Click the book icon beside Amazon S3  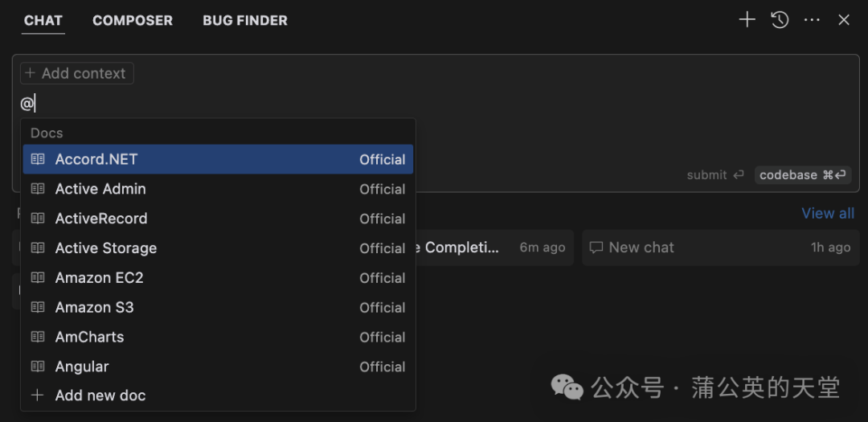[38, 307]
